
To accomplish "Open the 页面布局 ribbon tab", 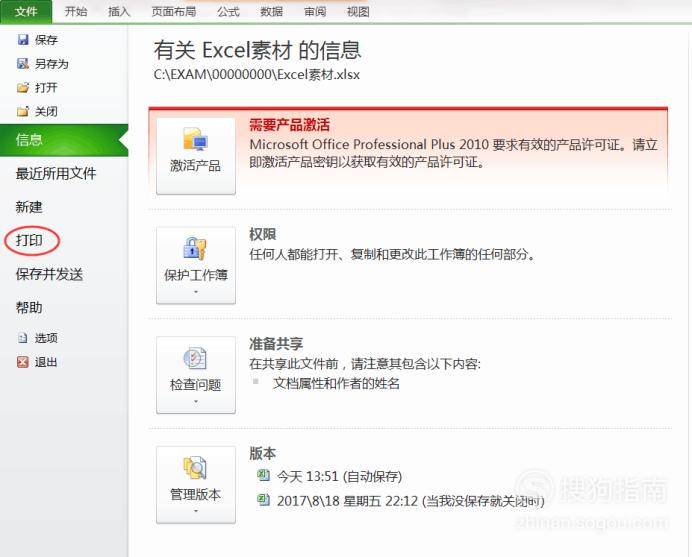I will tap(173, 11).
